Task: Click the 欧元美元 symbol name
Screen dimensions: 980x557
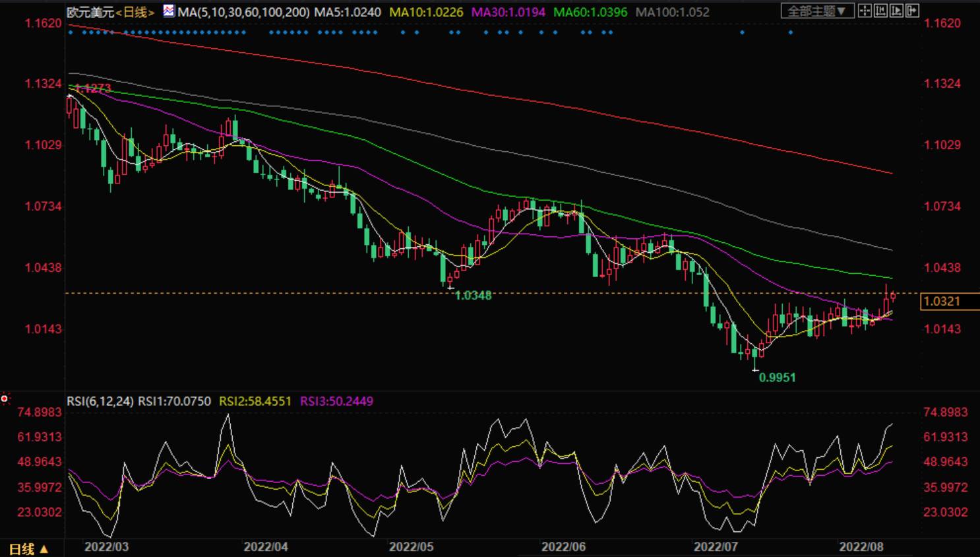Action: [90, 12]
